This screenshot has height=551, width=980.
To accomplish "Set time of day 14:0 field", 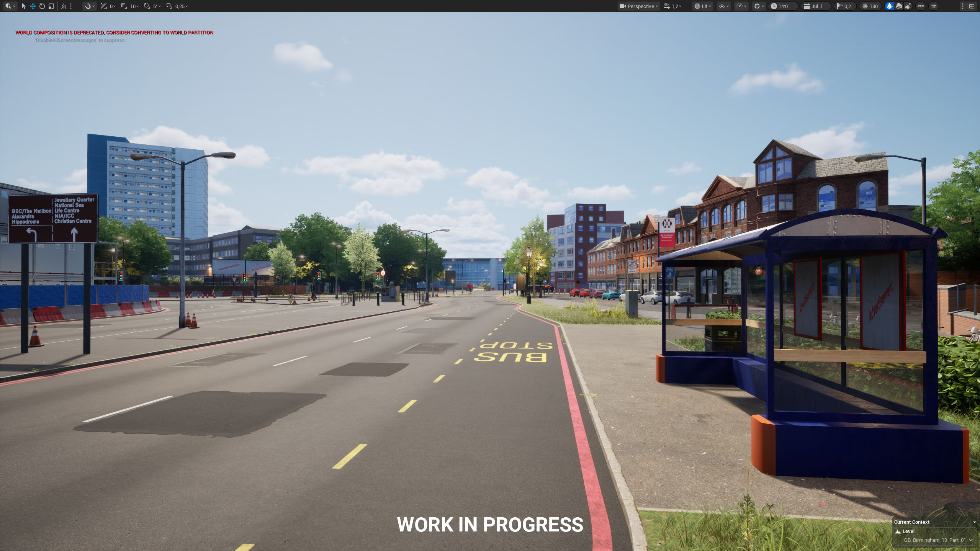I will click(783, 6).
